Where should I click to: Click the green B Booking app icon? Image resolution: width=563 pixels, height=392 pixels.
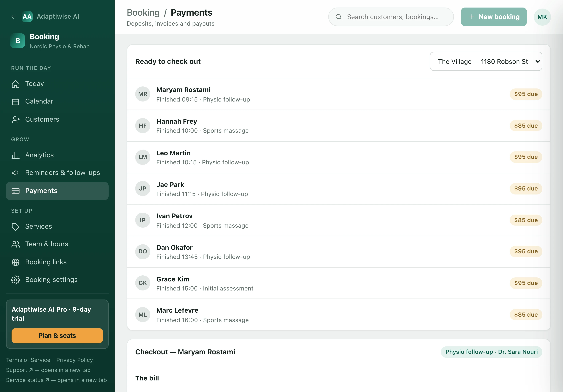point(18,41)
